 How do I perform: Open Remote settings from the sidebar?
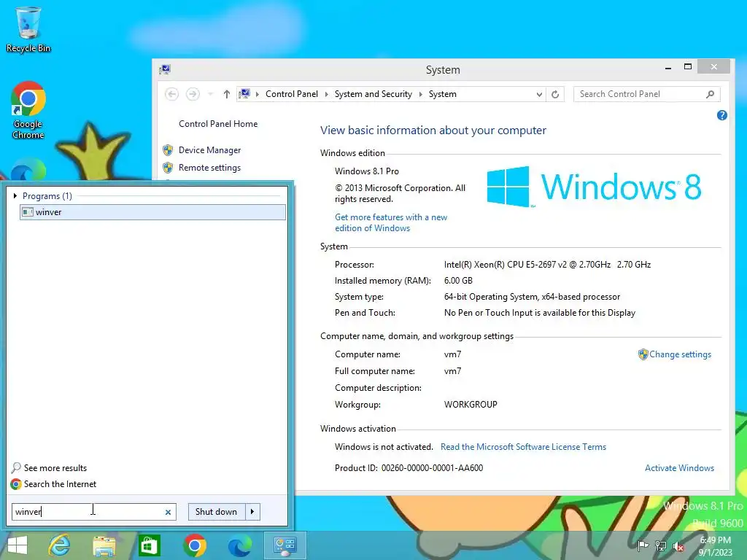209,168
